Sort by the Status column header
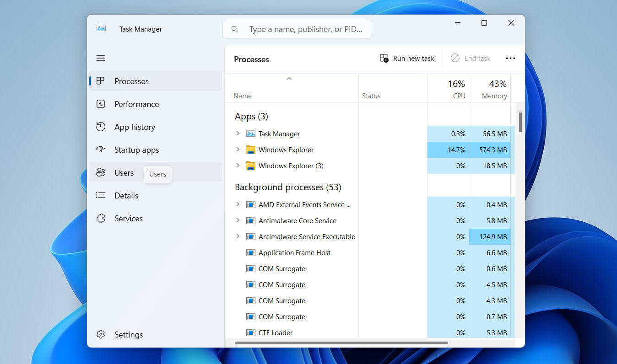This screenshot has height=364, width=617. pyautogui.click(x=393, y=88)
